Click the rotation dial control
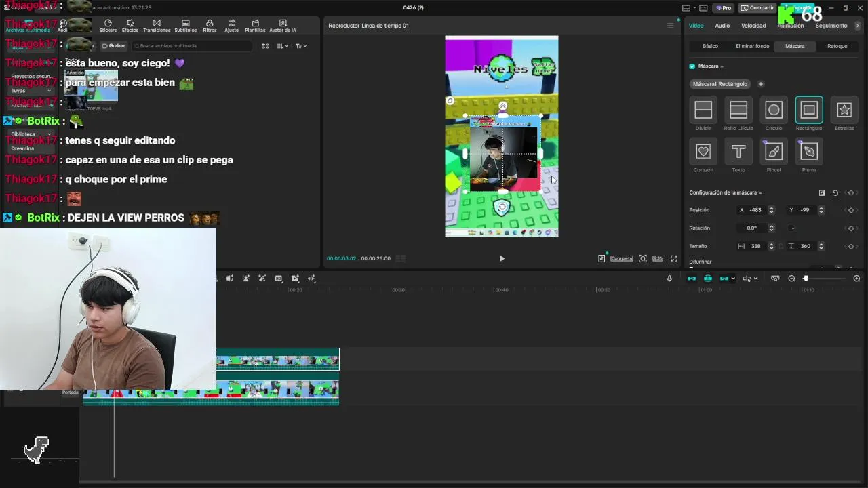The width and height of the screenshot is (868, 488). (x=793, y=228)
